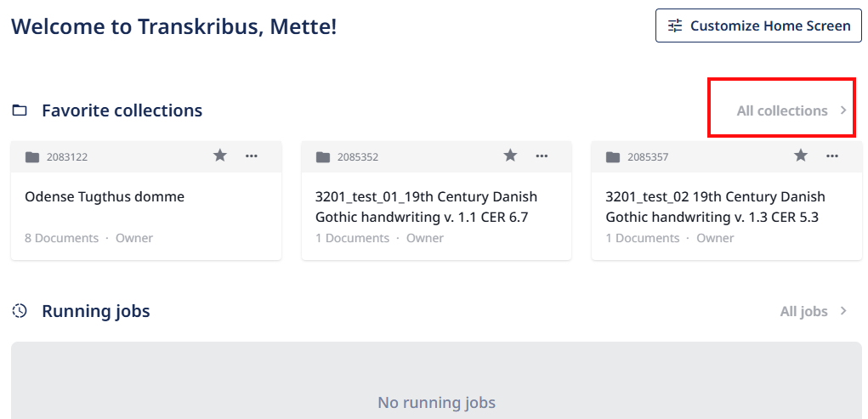
Task: Open 3201_test_01 19th Century Danish collection
Action: (x=426, y=207)
